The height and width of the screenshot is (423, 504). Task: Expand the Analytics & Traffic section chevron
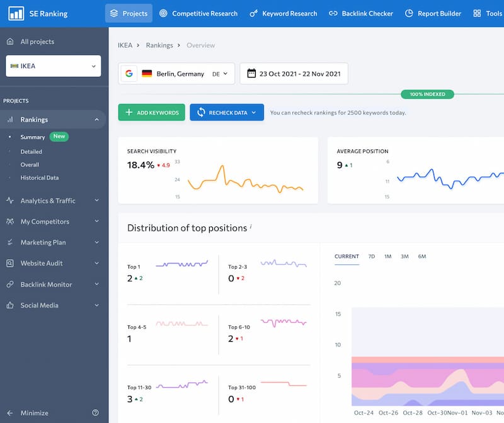97,200
